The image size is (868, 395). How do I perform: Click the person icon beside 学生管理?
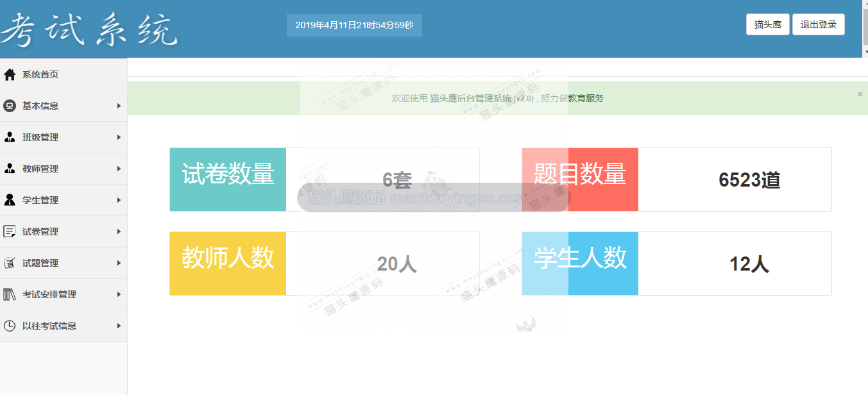pyautogui.click(x=10, y=200)
